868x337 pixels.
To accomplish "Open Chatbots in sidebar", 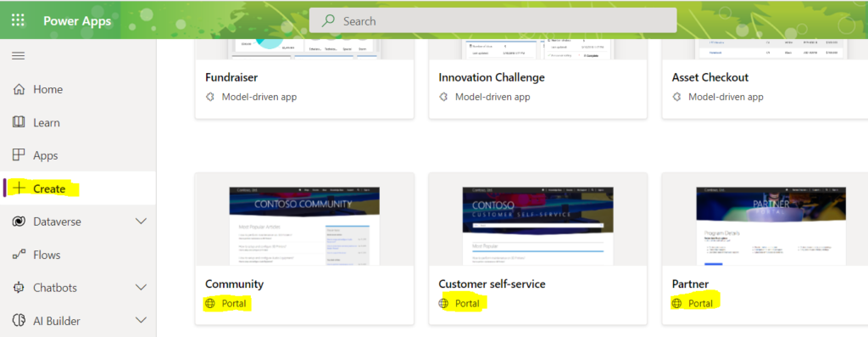I will (55, 288).
